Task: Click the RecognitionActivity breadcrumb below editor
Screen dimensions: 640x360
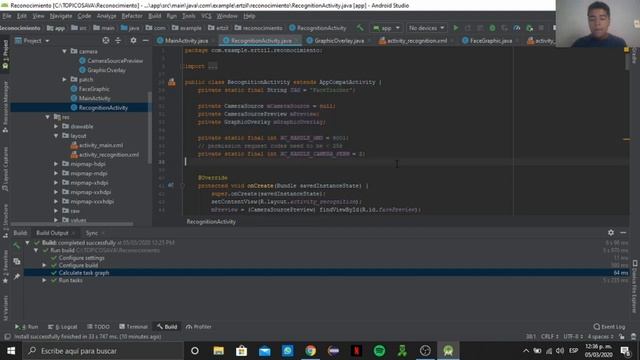Action: [x=211, y=222]
